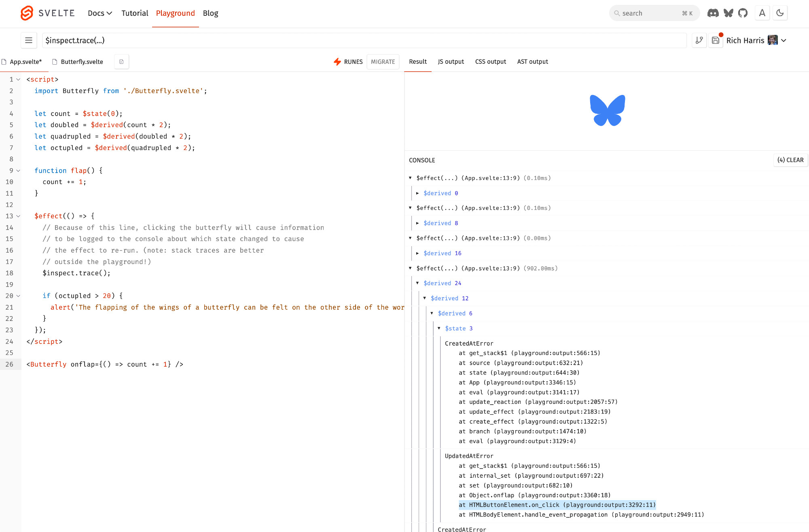This screenshot has height=532, width=809.
Task: Open the Tutorial nav item
Action: click(x=135, y=13)
